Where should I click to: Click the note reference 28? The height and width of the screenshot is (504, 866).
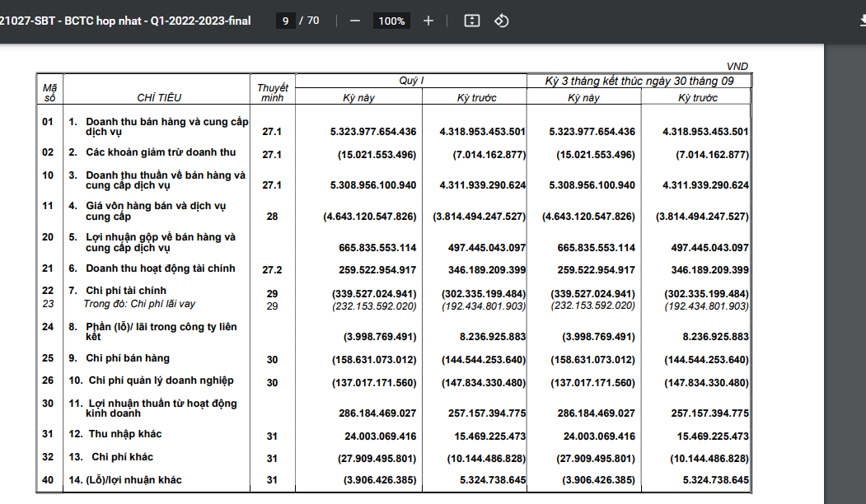click(272, 217)
